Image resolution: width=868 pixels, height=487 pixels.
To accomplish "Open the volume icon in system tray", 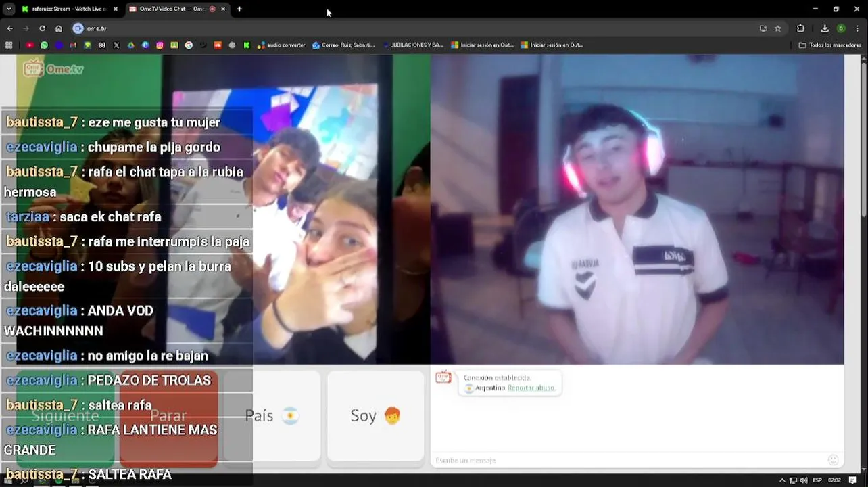I will coord(804,480).
